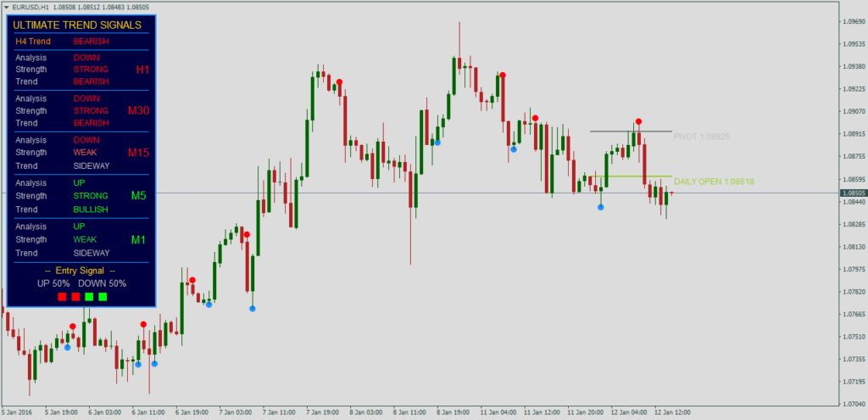
Task: Click the M1 timeframe label in the panel
Action: [x=138, y=239]
